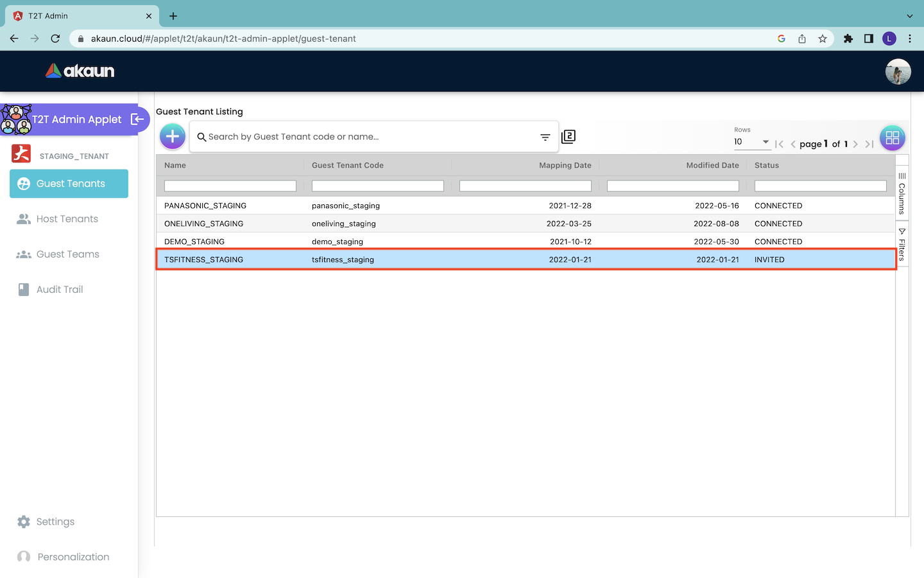This screenshot has width=924, height=578.
Task: Click the akaun logo
Action: click(x=80, y=71)
